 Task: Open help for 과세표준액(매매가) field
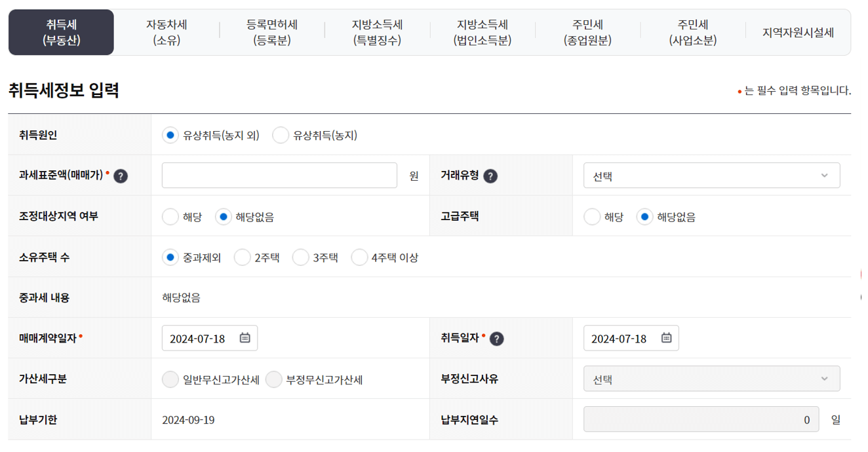coord(120,176)
